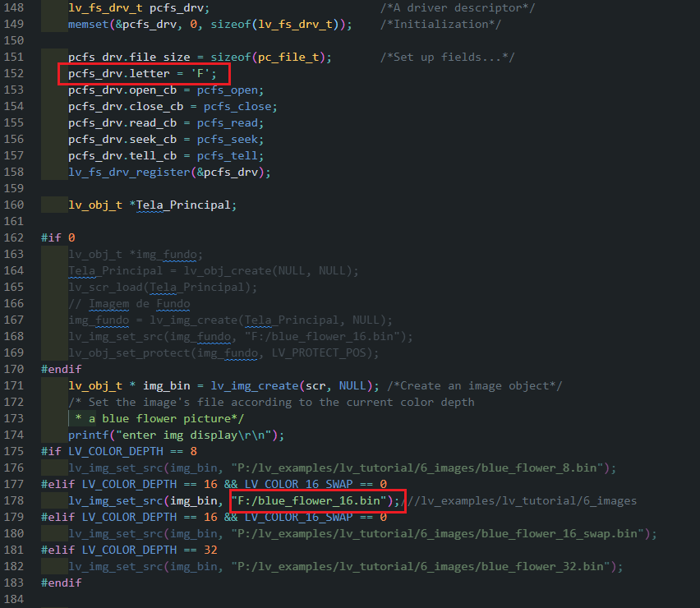700x608 pixels.
Task: Click the '#if 0' directive on line 162
Action: pyautogui.click(x=58, y=237)
